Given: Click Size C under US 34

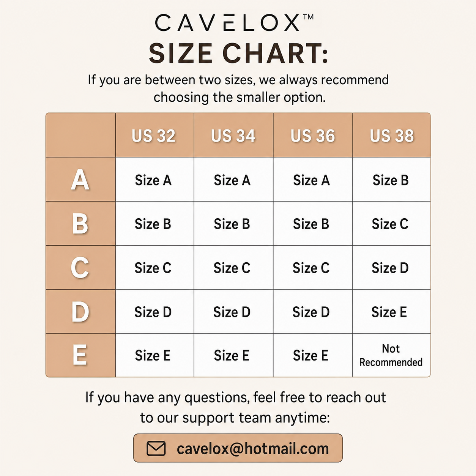Looking at the screenshot, I should pos(232,268).
